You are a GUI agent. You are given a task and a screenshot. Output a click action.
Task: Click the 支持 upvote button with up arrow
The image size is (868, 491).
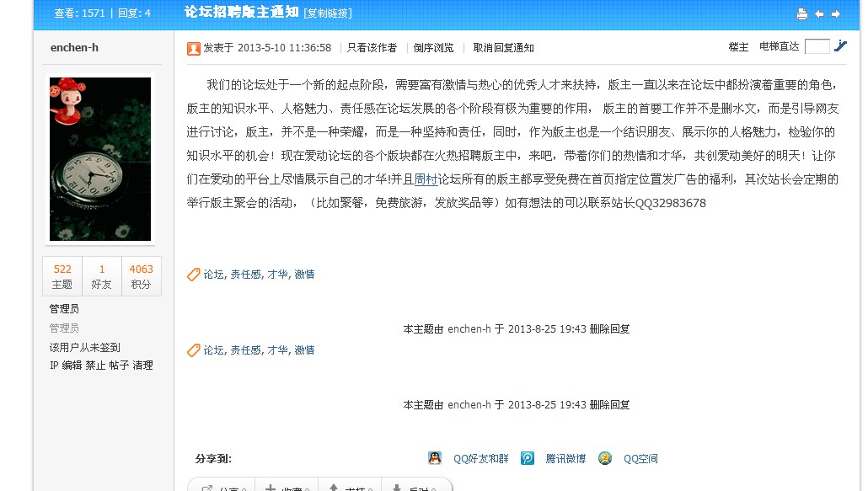click(350, 486)
